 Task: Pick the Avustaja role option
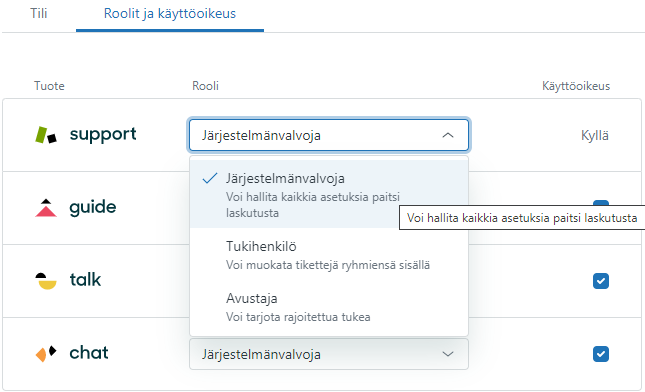point(329,307)
